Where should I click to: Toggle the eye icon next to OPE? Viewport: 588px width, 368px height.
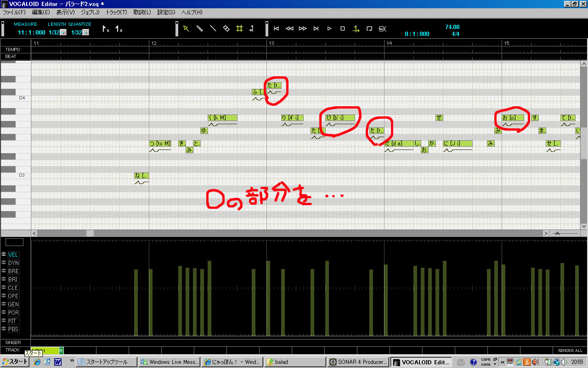(4, 296)
